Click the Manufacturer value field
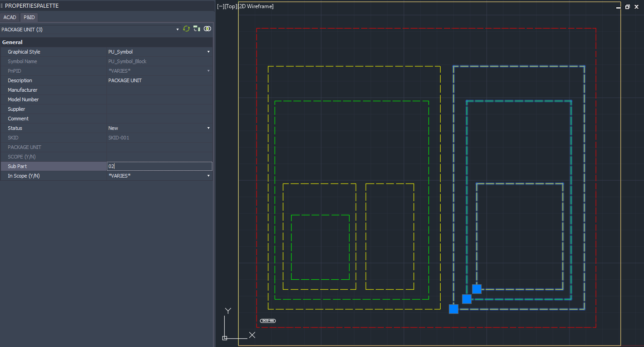 [x=160, y=90]
